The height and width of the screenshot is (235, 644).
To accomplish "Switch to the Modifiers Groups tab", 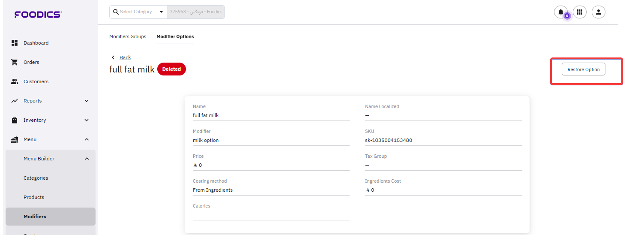I will [x=128, y=36].
